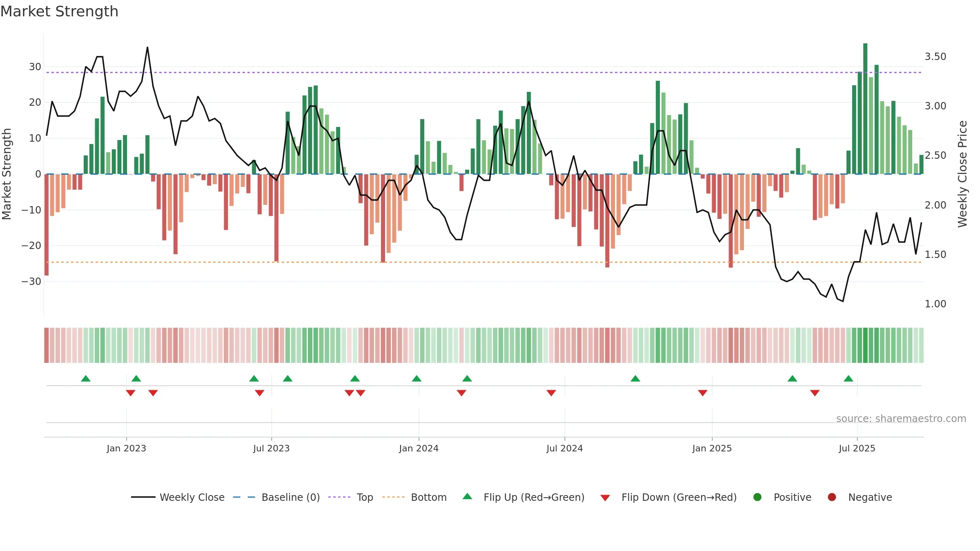Click the green Flip Up legend triangle
This screenshot has height=551, width=980.
pyautogui.click(x=468, y=496)
